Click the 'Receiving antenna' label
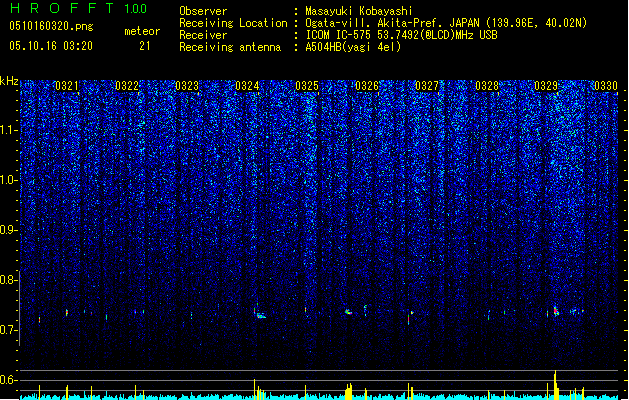Screen dimensions: 629x400 [230, 47]
